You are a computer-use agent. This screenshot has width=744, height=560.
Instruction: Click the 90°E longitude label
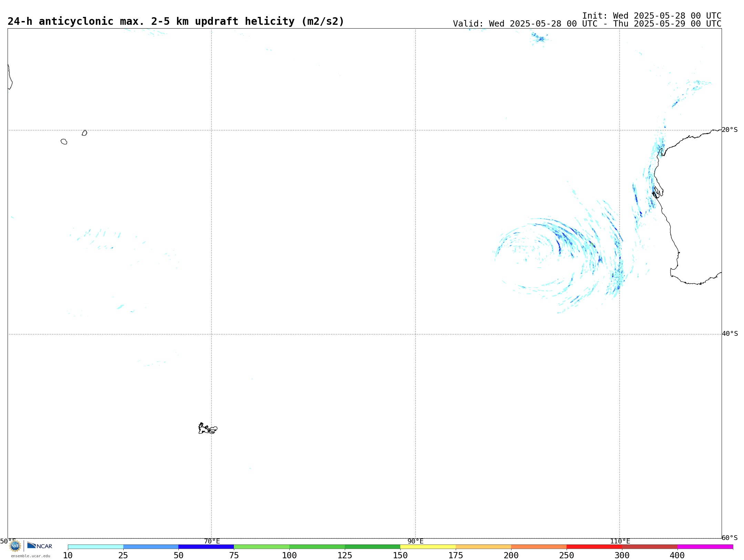coord(416,541)
